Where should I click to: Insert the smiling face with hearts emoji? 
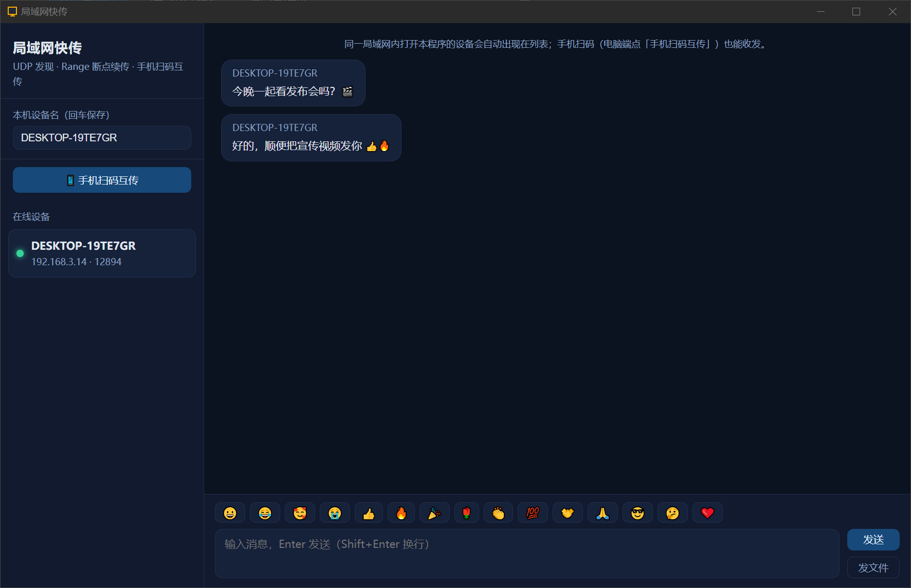coord(300,512)
